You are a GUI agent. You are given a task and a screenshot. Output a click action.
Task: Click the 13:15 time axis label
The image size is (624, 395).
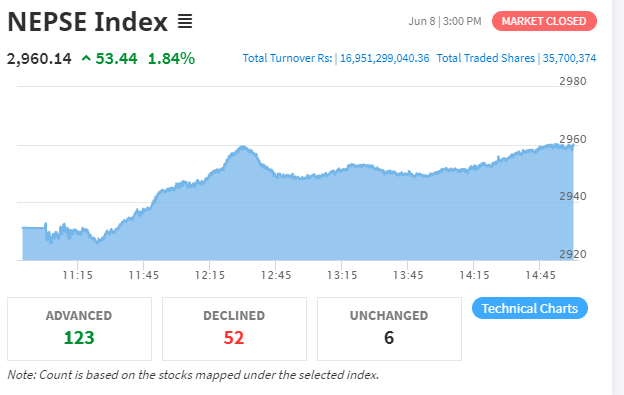coord(342,275)
